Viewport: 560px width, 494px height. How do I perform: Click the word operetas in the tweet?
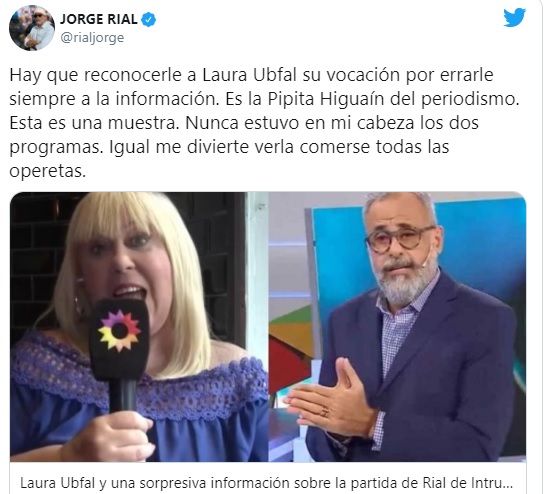pos(48,171)
